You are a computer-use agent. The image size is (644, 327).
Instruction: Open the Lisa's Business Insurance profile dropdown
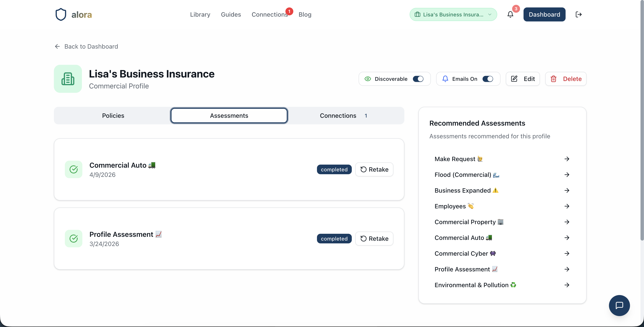453,14
